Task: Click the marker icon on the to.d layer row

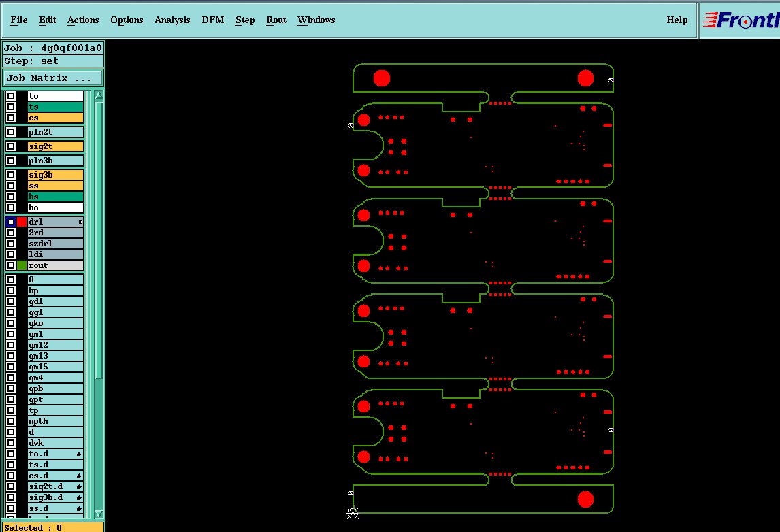Action: tap(79, 454)
